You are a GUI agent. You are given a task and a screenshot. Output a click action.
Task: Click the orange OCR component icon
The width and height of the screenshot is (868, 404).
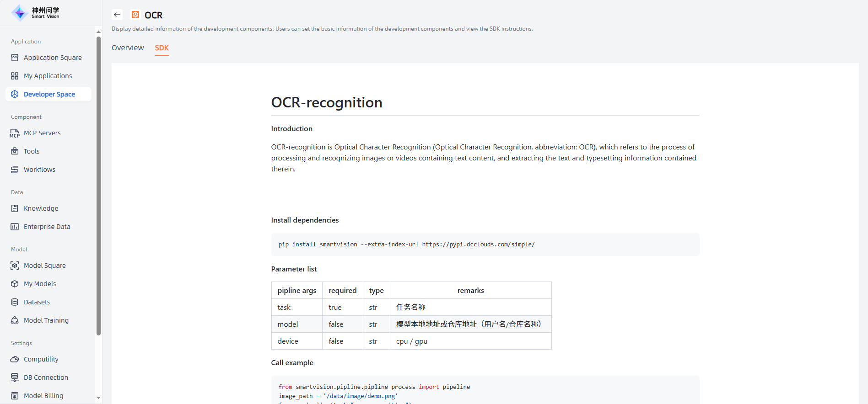coord(135,15)
